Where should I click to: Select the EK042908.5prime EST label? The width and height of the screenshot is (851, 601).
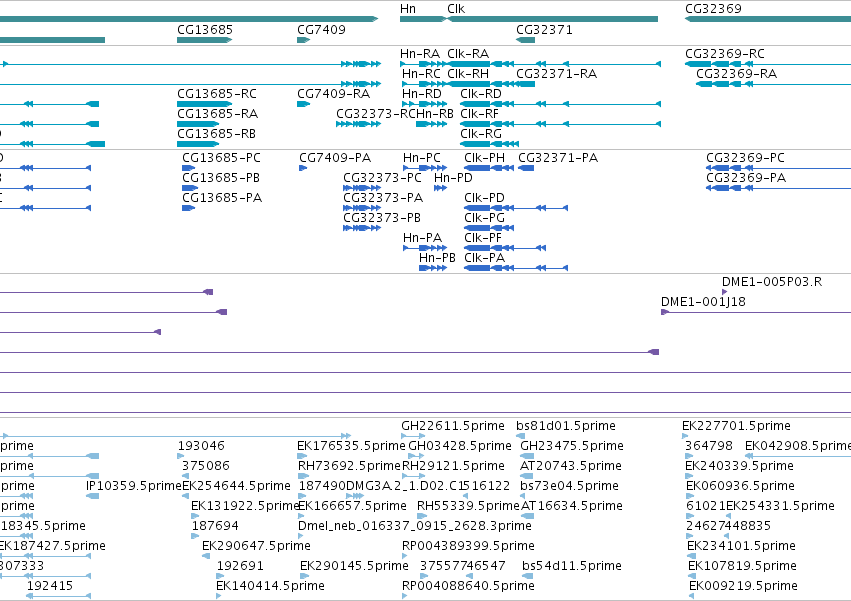tap(798, 446)
